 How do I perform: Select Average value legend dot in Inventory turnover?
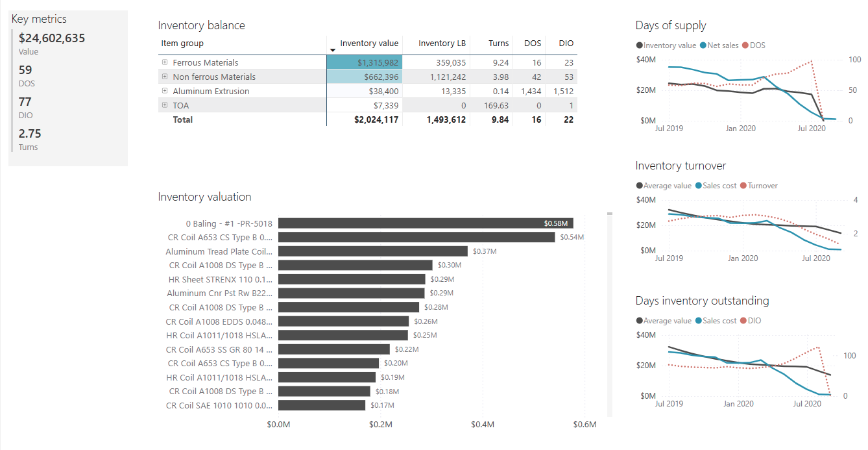[x=640, y=186]
